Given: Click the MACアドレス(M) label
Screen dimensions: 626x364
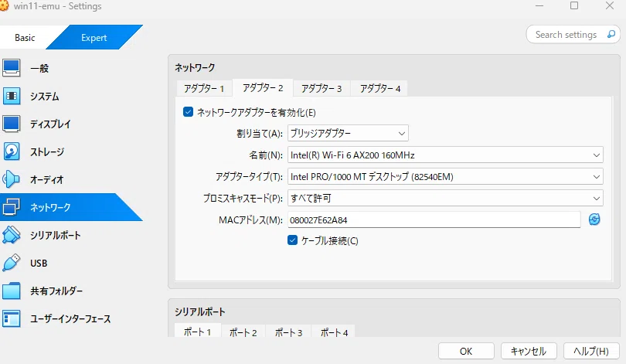Looking at the screenshot, I should tap(250, 220).
